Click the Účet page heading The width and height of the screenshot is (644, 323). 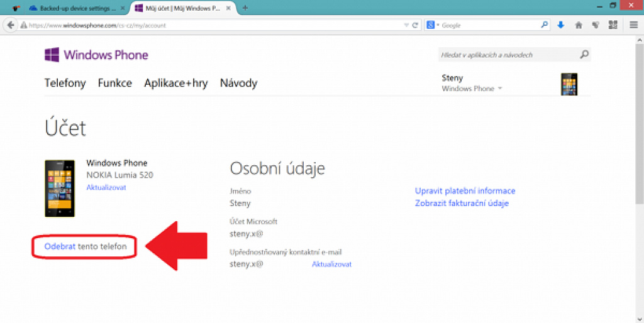[x=65, y=128]
